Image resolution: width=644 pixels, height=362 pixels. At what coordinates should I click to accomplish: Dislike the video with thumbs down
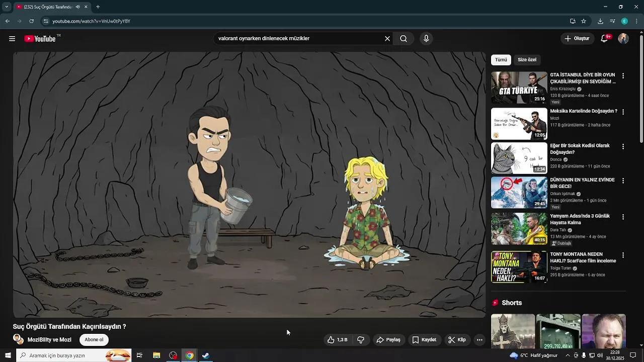point(361,340)
